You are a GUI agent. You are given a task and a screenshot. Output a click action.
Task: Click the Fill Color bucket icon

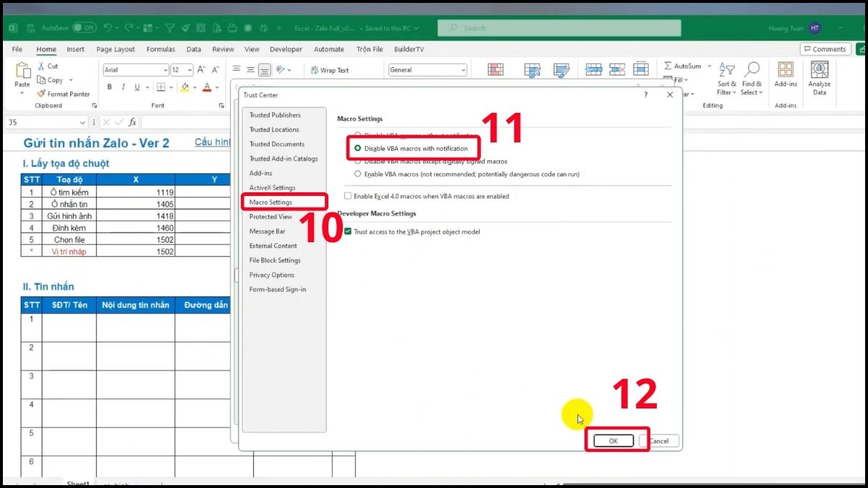pyautogui.click(x=185, y=87)
